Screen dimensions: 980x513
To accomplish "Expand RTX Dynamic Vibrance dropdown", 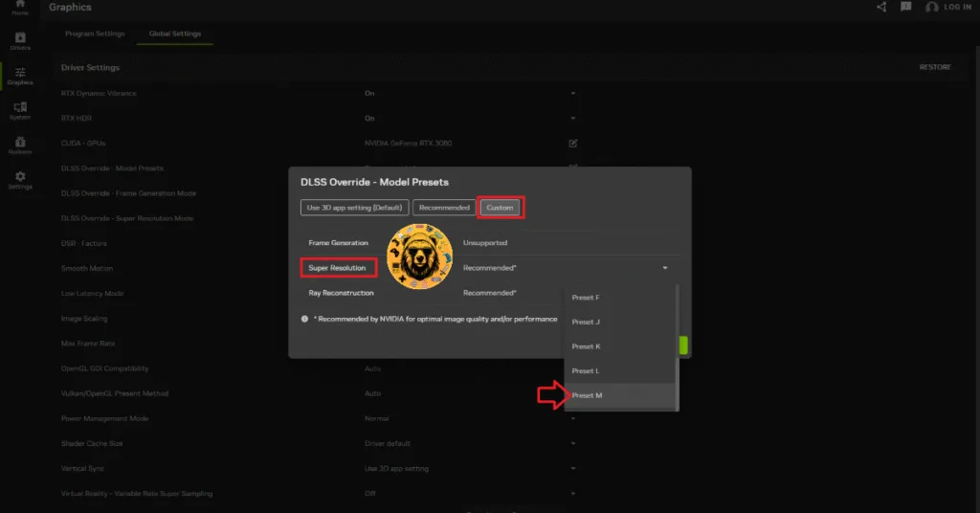I will point(573,93).
